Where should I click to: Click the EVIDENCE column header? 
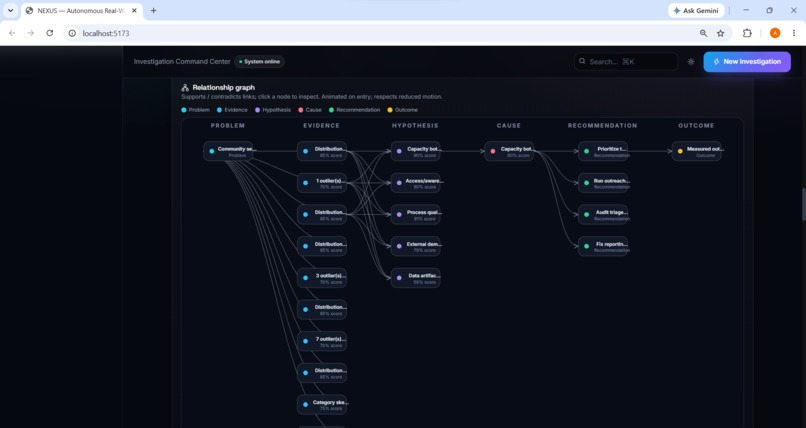tap(321, 125)
